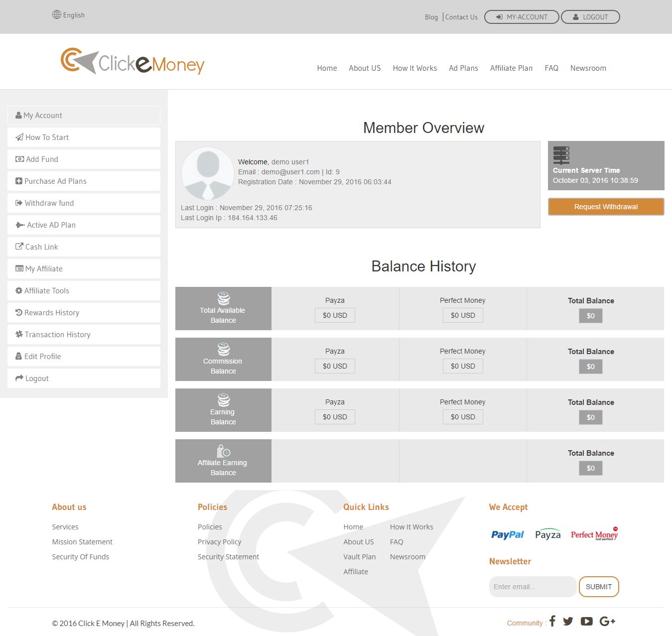Open the footer How It Works link

(x=411, y=527)
